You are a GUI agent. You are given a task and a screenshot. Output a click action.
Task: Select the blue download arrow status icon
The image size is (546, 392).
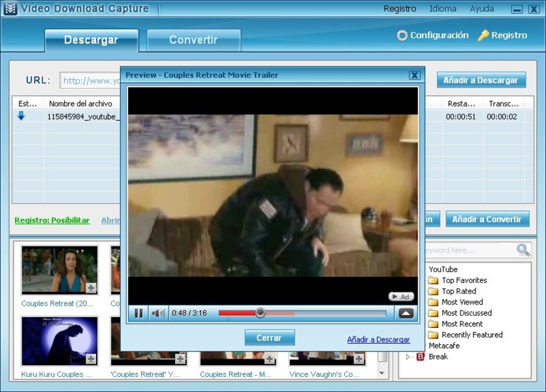(x=22, y=116)
